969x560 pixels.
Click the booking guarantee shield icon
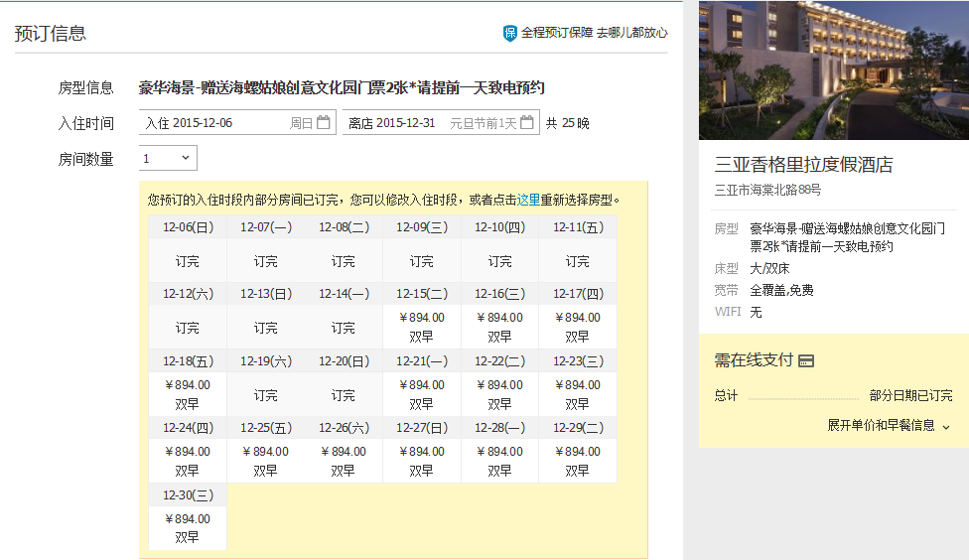tap(510, 33)
